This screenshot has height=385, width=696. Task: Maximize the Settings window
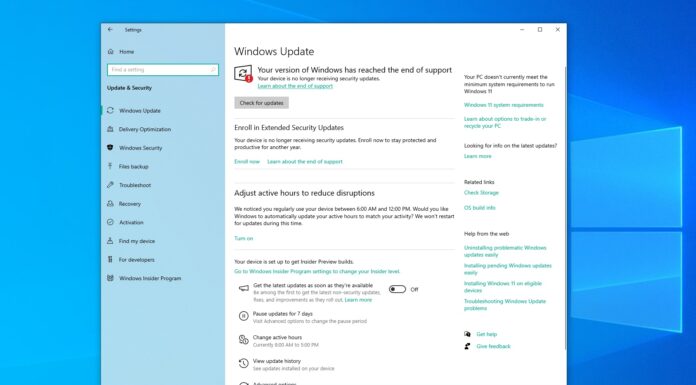pyautogui.click(x=540, y=30)
